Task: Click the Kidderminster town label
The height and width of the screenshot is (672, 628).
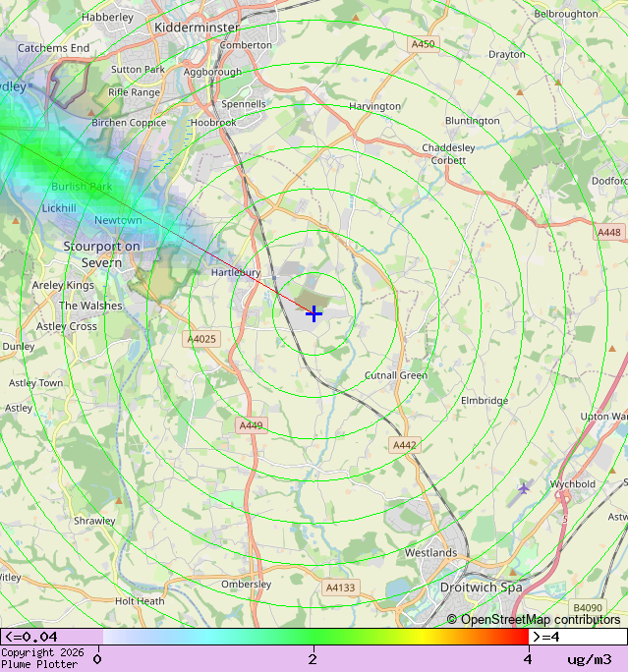Action: tap(197, 28)
